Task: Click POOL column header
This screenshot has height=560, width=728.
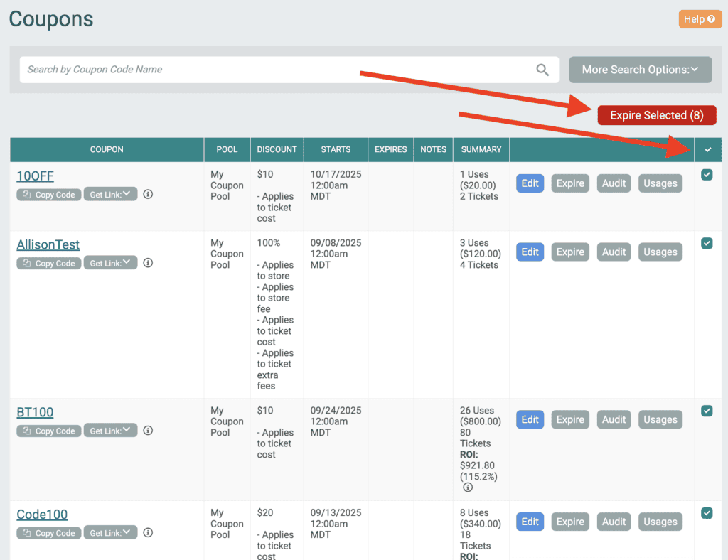Action: 227,149
